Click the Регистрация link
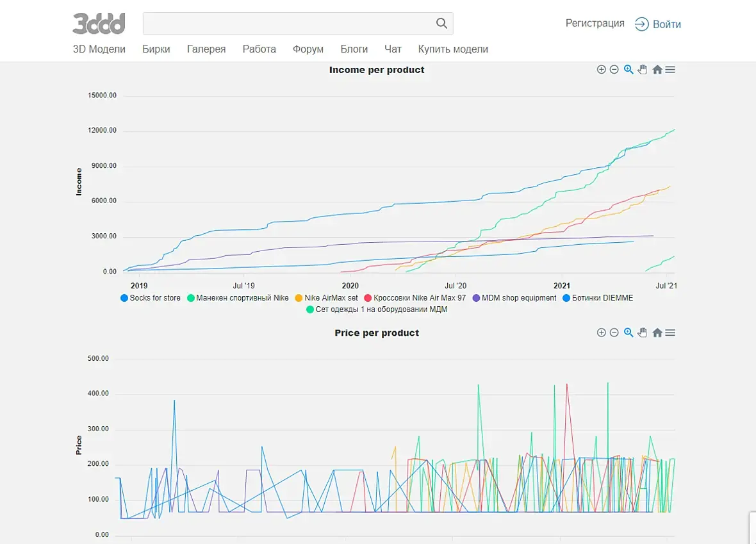 click(x=595, y=24)
